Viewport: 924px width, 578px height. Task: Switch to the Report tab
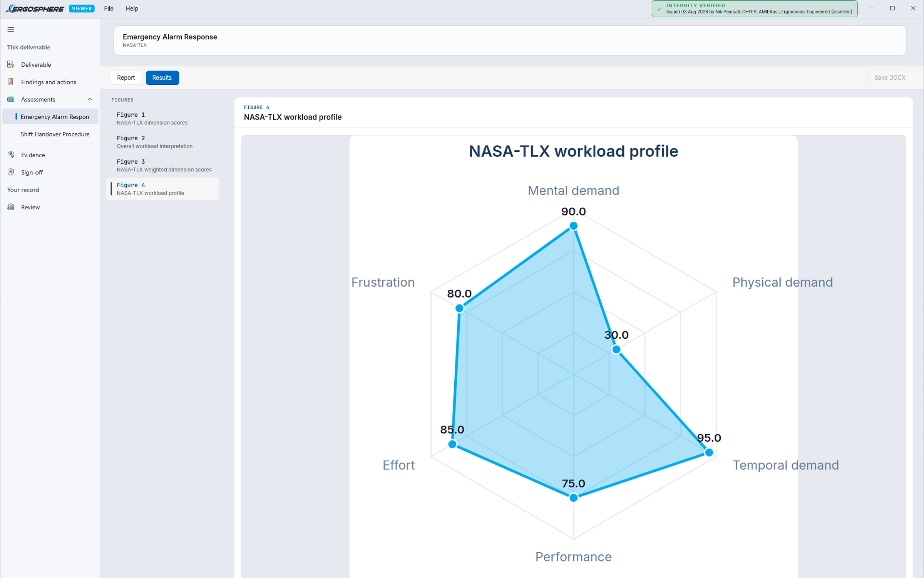126,77
